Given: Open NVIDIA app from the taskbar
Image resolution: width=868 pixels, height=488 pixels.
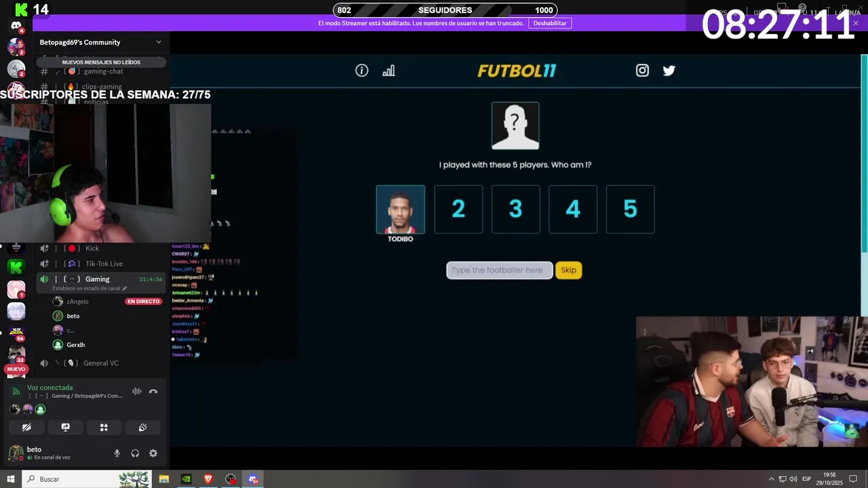Looking at the screenshot, I should (x=186, y=479).
